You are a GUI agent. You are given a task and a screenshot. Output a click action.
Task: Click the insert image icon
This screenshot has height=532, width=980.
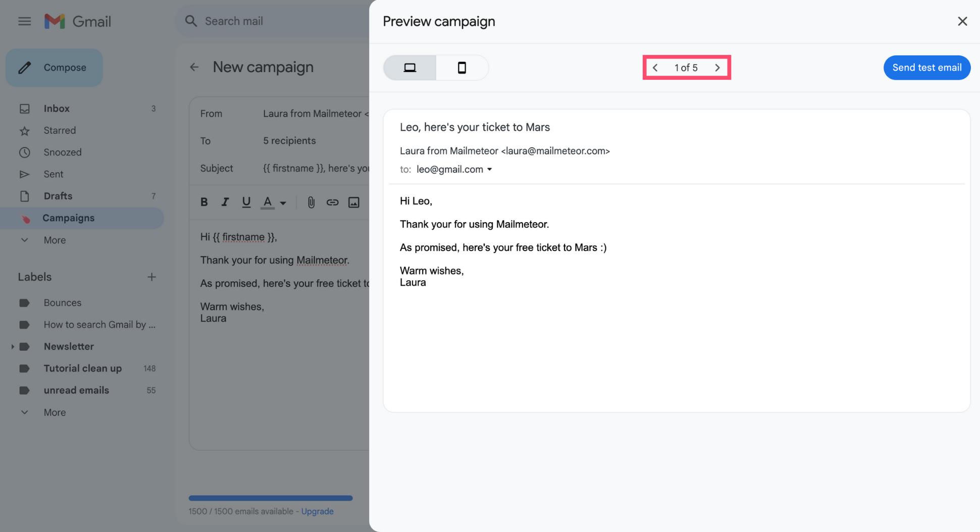click(x=354, y=202)
